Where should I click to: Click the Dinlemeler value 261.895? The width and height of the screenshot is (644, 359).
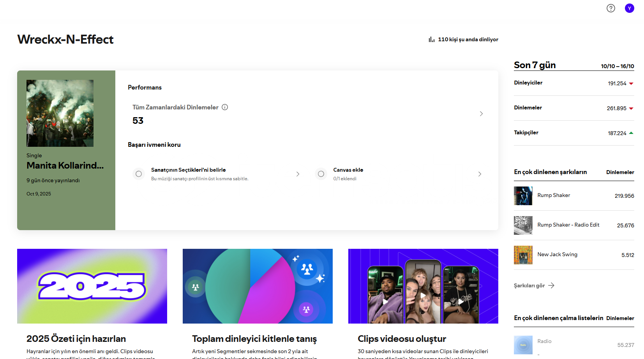pos(616,108)
